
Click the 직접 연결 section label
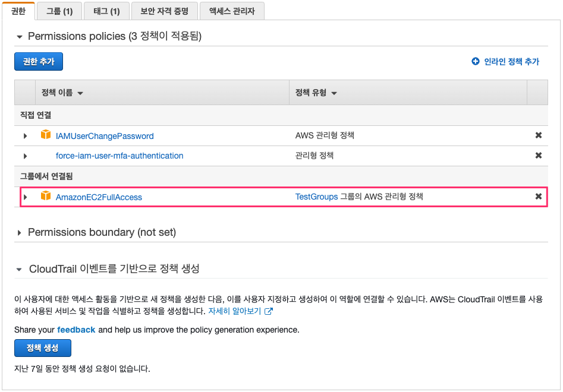pyautogui.click(x=36, y=115)
